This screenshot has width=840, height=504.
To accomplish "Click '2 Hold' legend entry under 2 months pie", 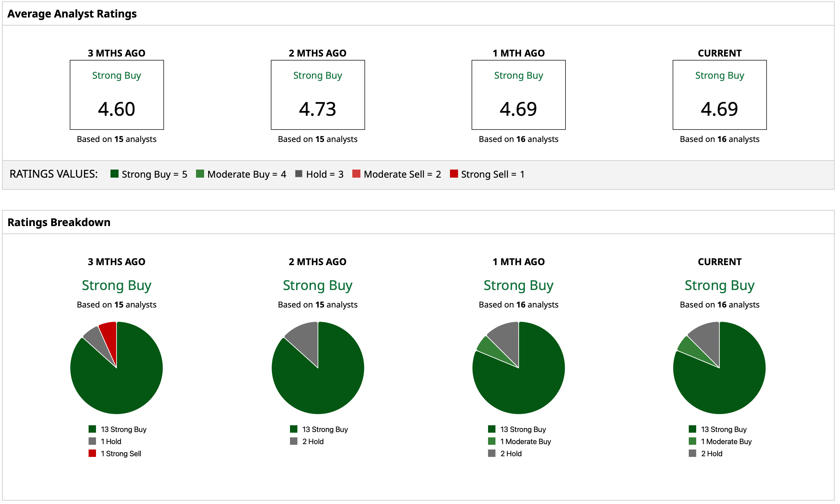I will pyautogui.click(x=313, y=441).
